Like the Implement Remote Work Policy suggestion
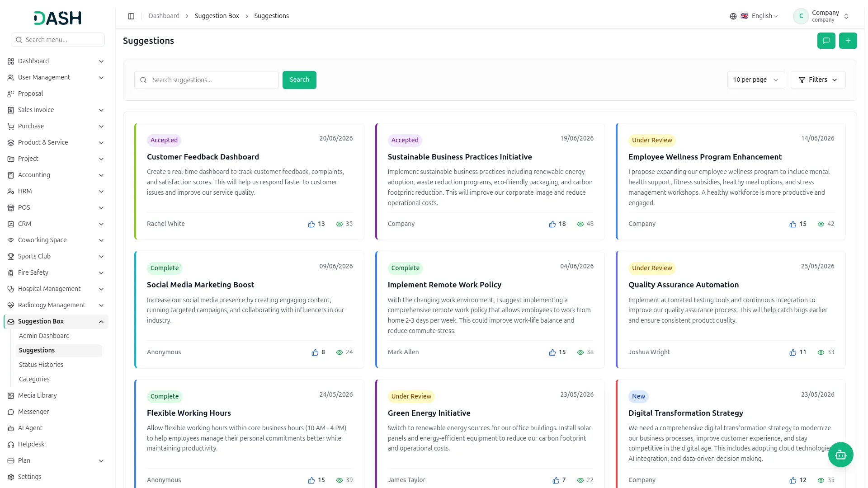Screen dimensions: 868x488 coord(552,352)
